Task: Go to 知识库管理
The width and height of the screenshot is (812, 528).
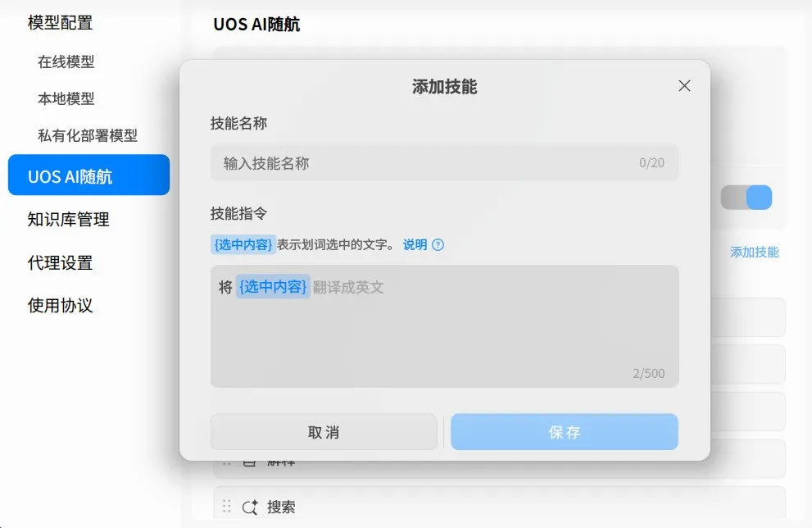Action: (68, 219)
